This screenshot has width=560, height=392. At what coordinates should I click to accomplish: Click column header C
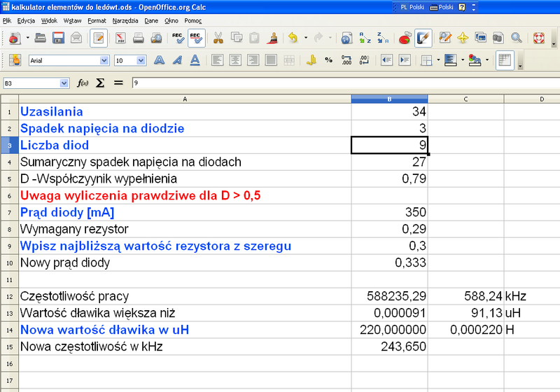465,99
